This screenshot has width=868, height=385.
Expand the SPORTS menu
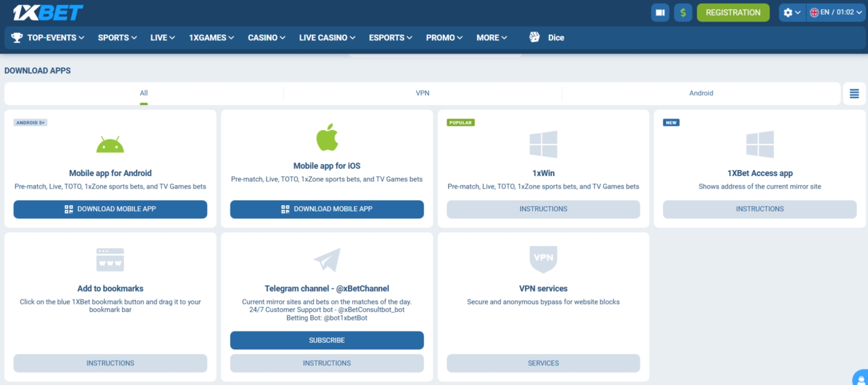click(117, 38)
